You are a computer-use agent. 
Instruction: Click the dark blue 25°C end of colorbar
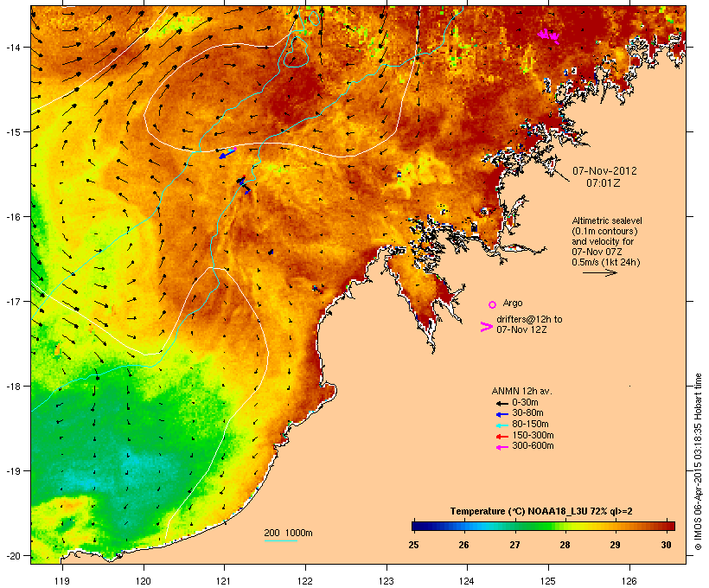[416, 526]
